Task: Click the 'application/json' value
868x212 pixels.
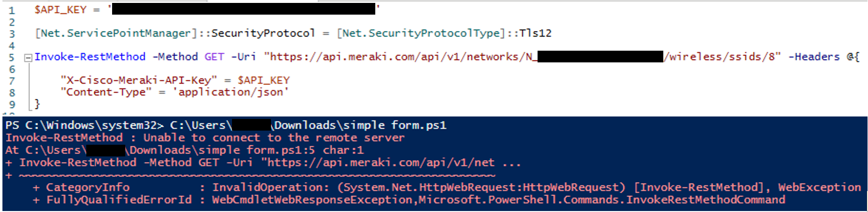Action: click(x=231, y=92)
